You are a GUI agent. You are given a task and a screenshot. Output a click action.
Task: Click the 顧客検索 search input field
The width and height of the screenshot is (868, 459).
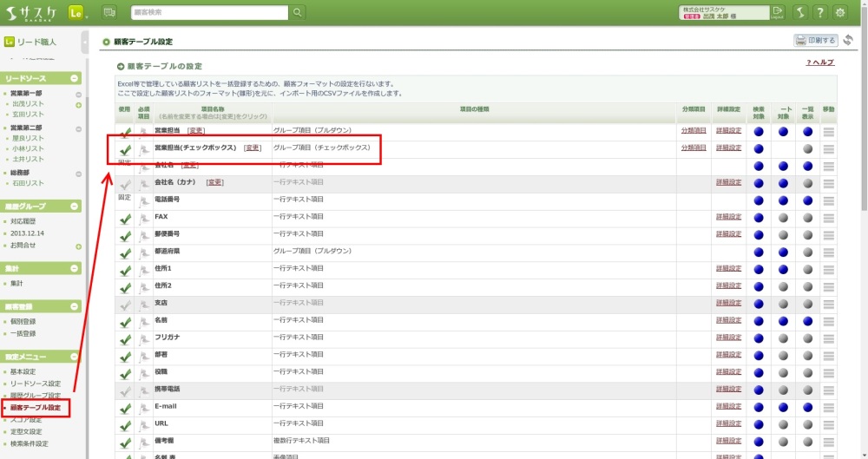209,12
